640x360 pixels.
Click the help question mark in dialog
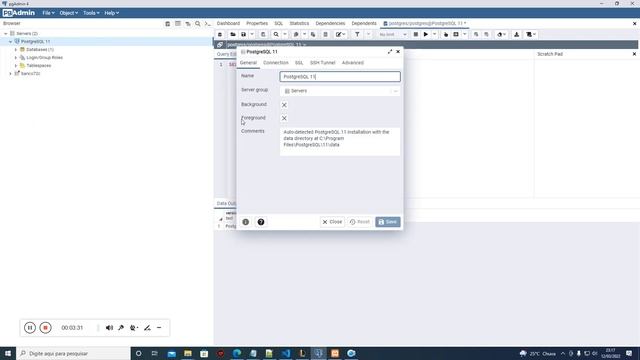point(261,222)
